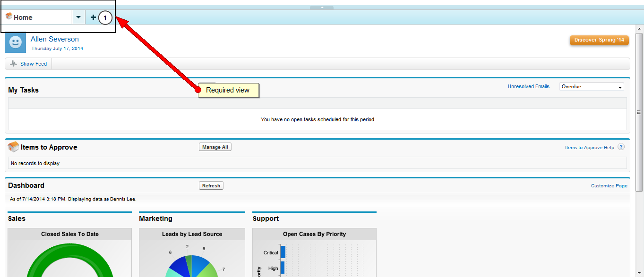
Task: Click the page scrollbar up arrow
Action: [x=639, y=29]
